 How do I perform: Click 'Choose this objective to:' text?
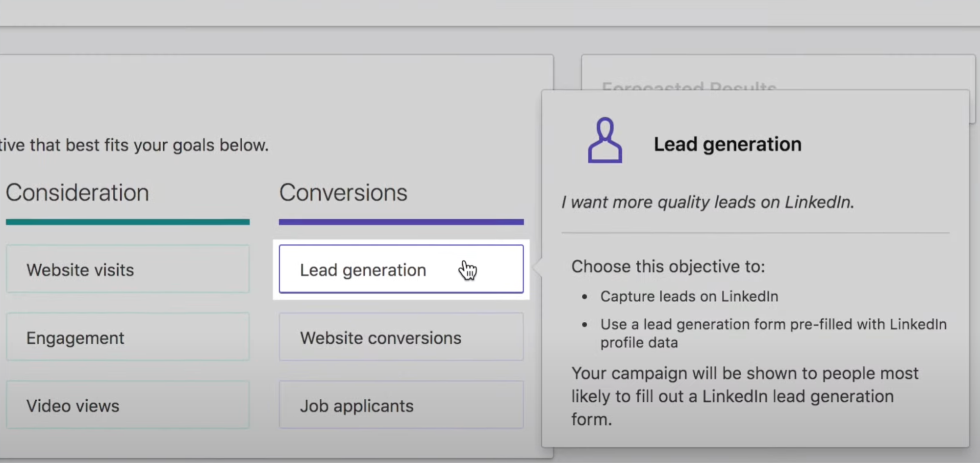coord(668,266)
